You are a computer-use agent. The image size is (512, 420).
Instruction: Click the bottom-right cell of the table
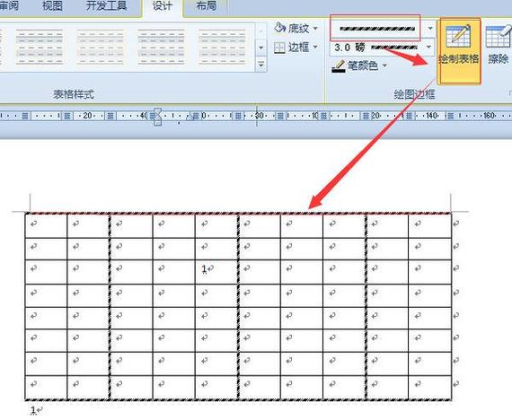[x=429, y=388]
